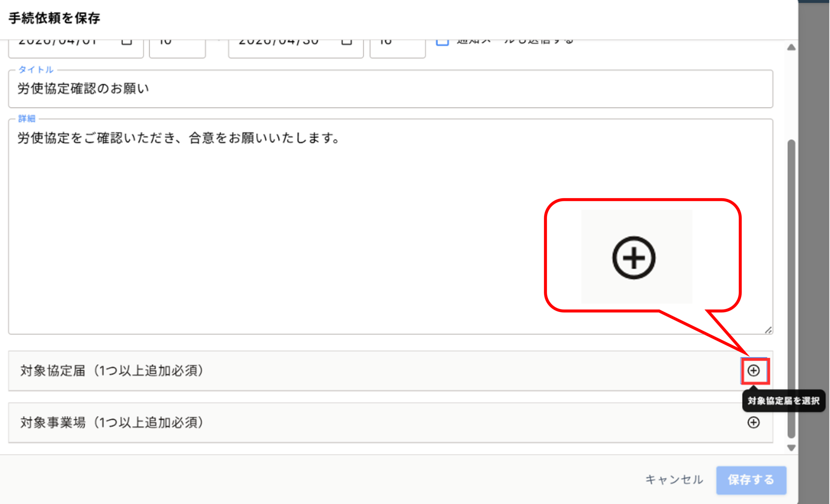
Task: Click the タイトル input field
Action: [390, 89]
